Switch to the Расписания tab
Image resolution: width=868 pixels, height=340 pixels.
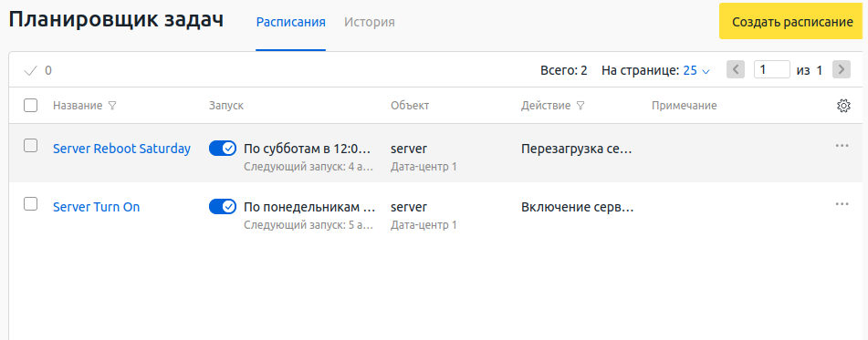(x=290, y=22)
